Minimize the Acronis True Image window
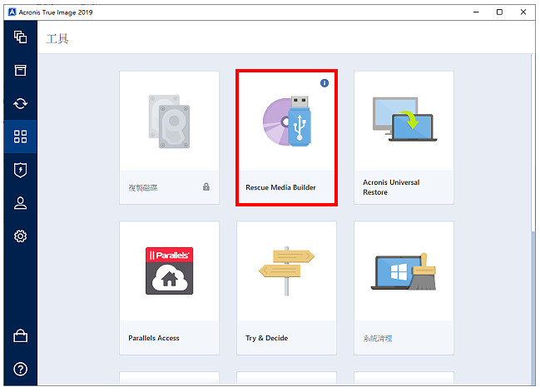Image resolution: width=540 pixels, height=392 pixels. (x=476, y=12)
